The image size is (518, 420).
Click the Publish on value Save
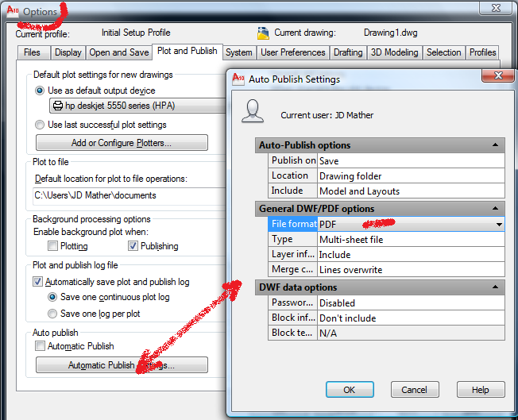point(411,161)
